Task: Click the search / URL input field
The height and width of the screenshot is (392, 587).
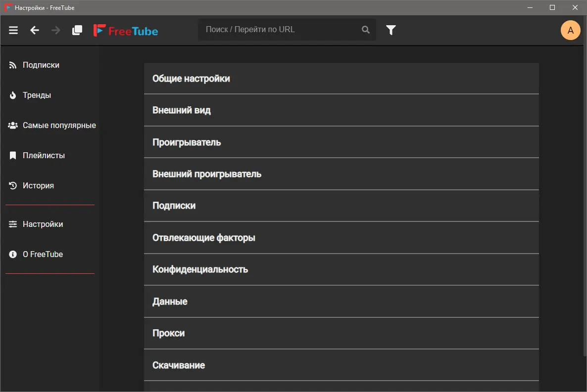Action: pyautogui.click(x=280, y=30)
